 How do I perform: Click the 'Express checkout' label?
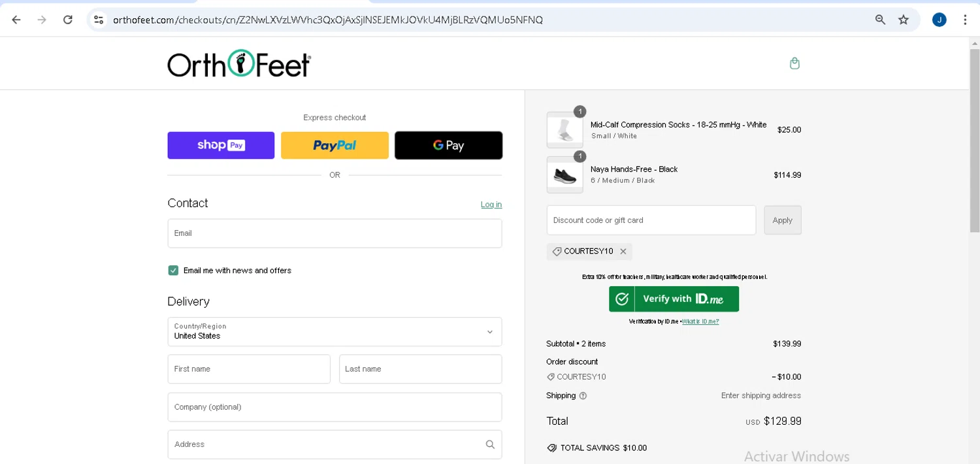335,118
